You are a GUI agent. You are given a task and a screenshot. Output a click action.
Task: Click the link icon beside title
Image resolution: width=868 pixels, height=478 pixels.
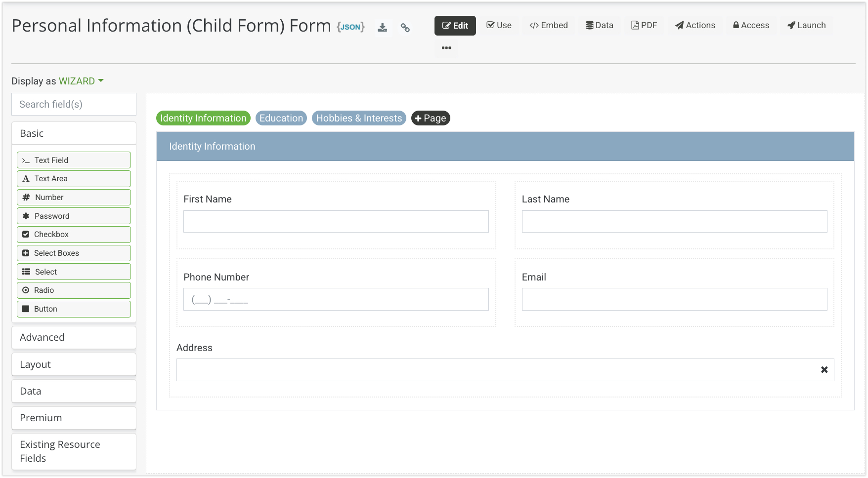tap(405, 28)
